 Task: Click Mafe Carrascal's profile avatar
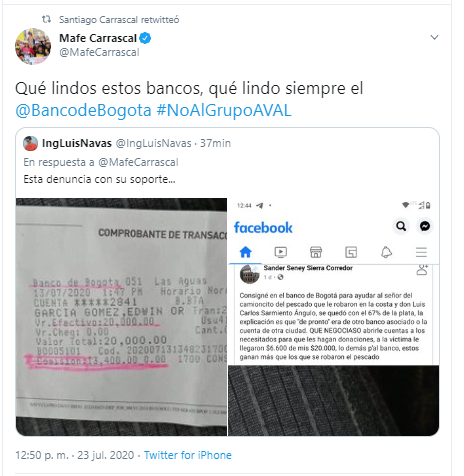pyautogui.click(x=33, y=46)
